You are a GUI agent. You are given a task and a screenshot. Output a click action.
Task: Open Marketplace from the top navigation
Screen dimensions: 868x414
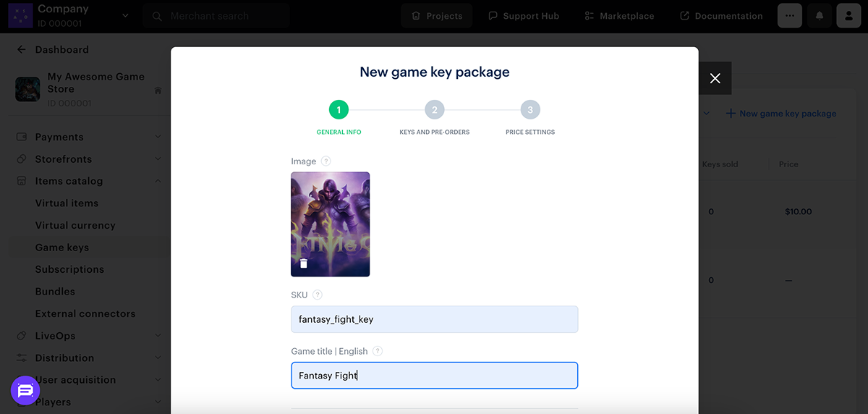tap(619, 16)
